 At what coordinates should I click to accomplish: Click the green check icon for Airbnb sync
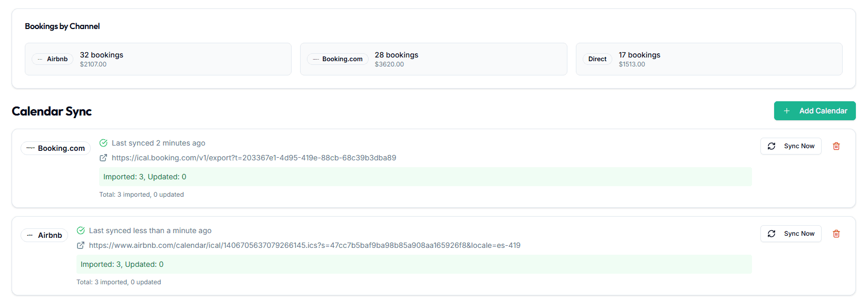coord(81,230)
